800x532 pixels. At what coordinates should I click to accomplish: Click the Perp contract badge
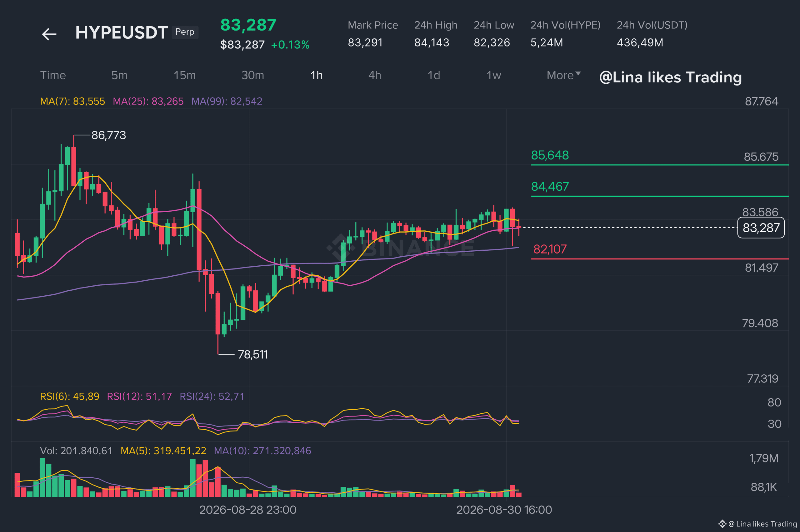click(185, 32)
